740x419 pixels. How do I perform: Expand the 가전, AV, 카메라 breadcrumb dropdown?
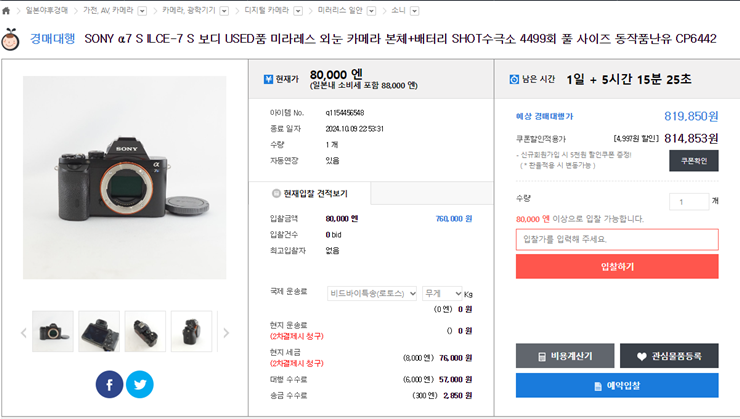click(141, 10)
